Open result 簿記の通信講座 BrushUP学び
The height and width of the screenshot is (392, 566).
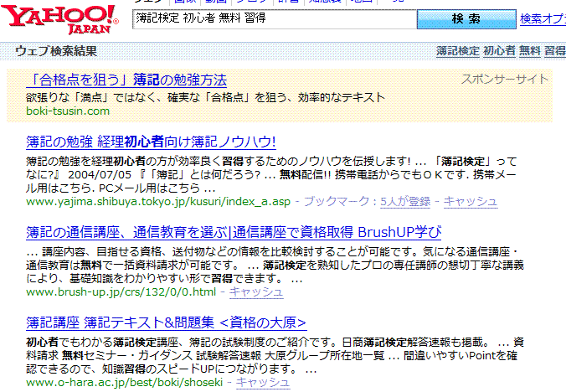(234, 232)
